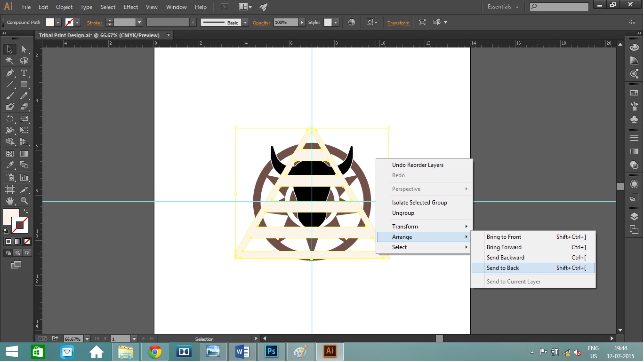Select the Zoom tool
Image resolution: width=644 pixels, height=362 pixels.
[x=24, y=201]
